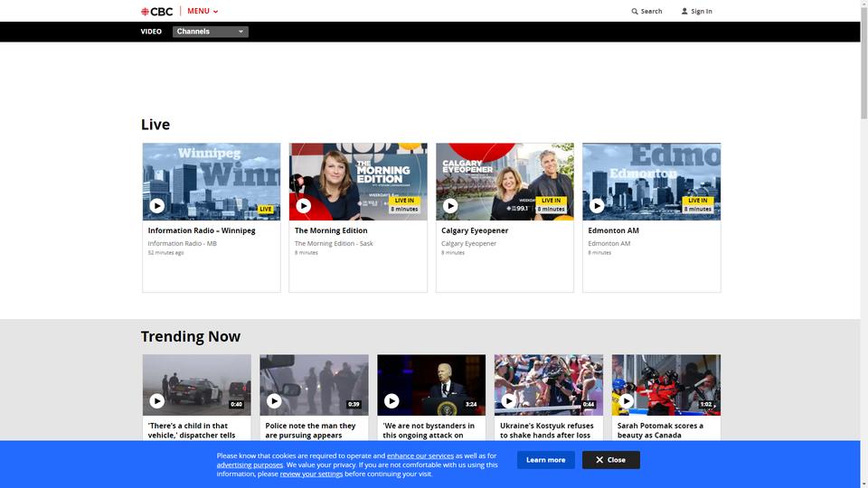Image resolution: width=868 pixels, height=488 pixels.
Task: Open The Morning Edition thumbnail image
Action: (358, 182)
